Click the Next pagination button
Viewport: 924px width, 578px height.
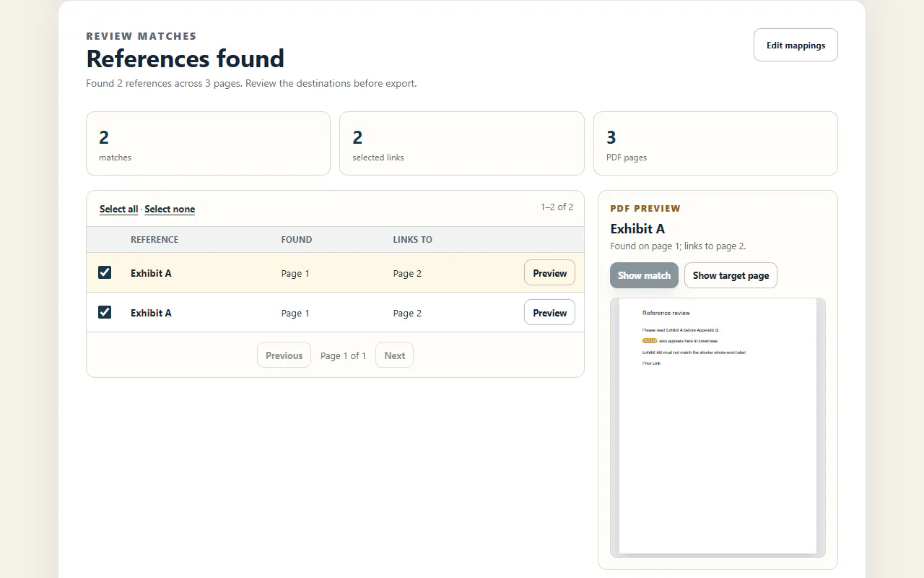coord(394,355)
